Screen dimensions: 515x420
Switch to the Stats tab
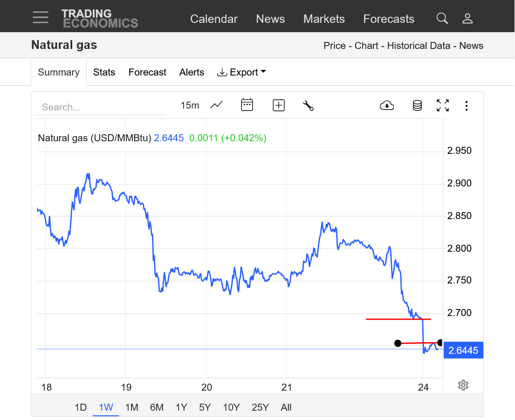104,72
